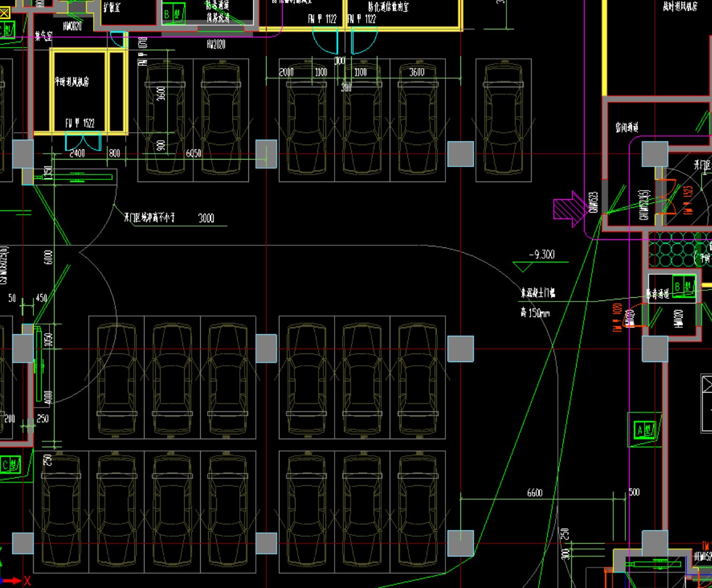Click the 防毒通道 label near B型 block
Screen dimensions: 712x588
[x=657, y=294]
